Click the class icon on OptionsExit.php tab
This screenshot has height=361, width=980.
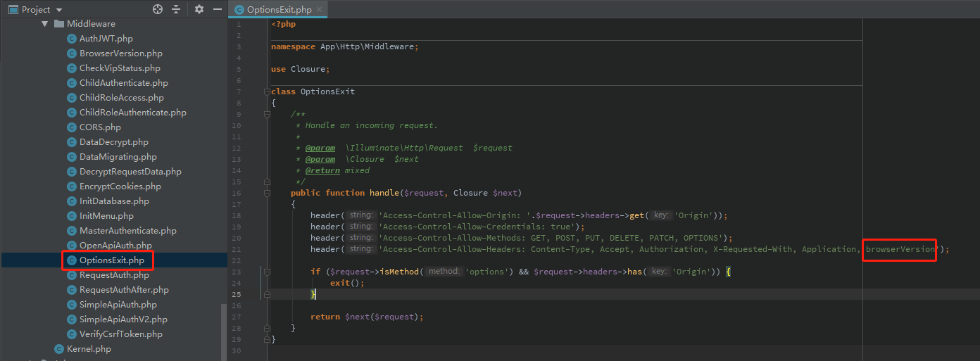point(239,10)
